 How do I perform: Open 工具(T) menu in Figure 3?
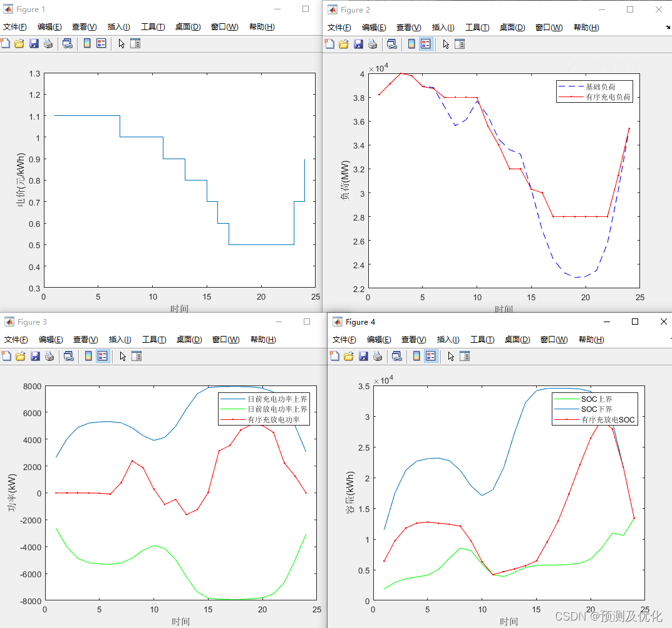click(154, 339)
